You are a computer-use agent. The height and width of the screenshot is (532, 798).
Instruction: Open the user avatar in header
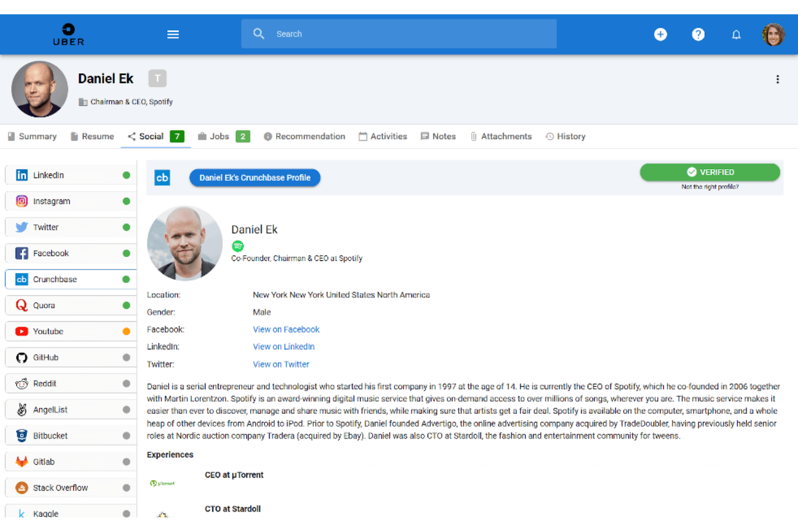click(773, 34)
